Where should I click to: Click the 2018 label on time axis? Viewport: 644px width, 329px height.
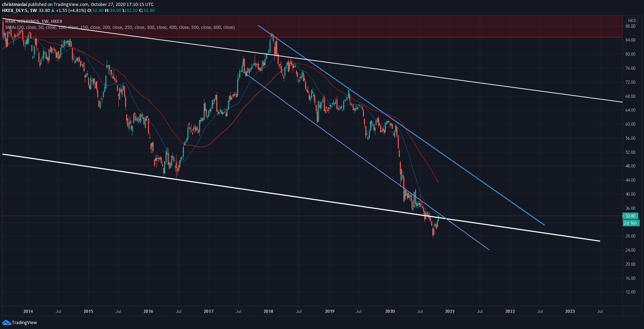[x=268, y=311]
